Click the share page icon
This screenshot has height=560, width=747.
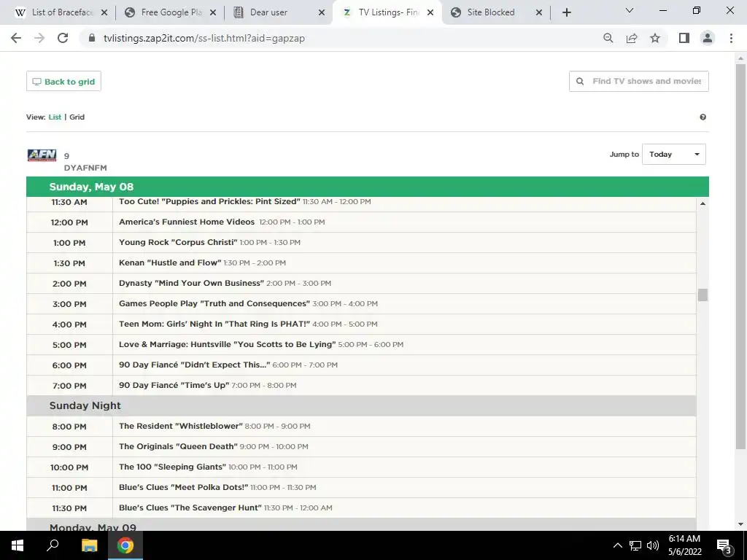coord(632,38)
